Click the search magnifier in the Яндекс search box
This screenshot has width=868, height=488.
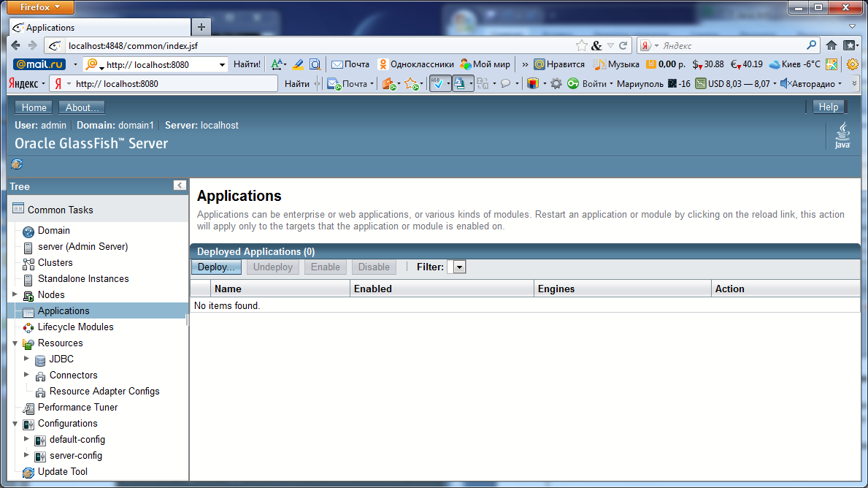812,45
